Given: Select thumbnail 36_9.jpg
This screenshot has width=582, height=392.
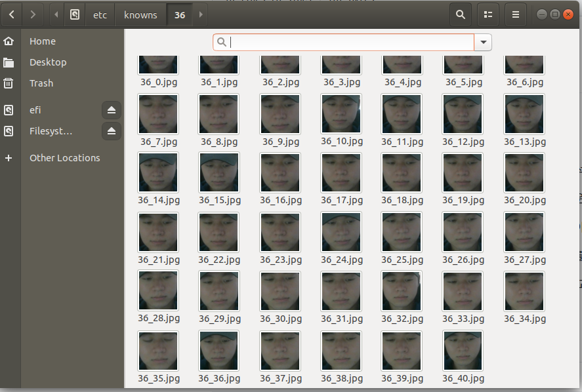Looking at the screenshot, I should point(280,114).
